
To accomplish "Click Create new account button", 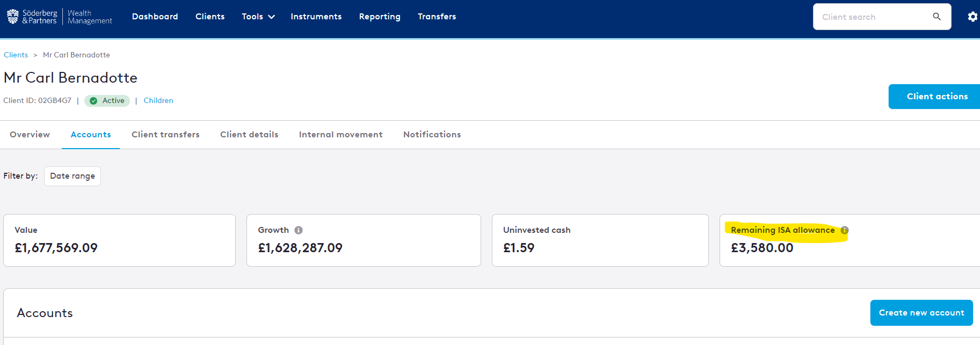I will [x=921, y=313].
